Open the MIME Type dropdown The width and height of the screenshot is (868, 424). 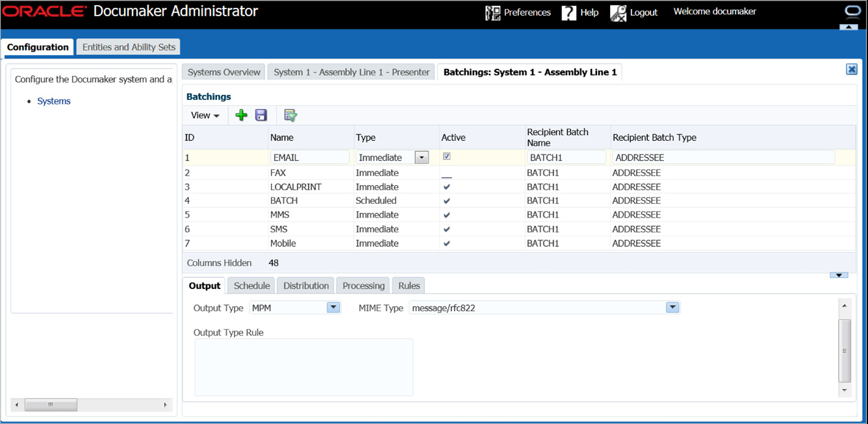click(x=673, y=308)
